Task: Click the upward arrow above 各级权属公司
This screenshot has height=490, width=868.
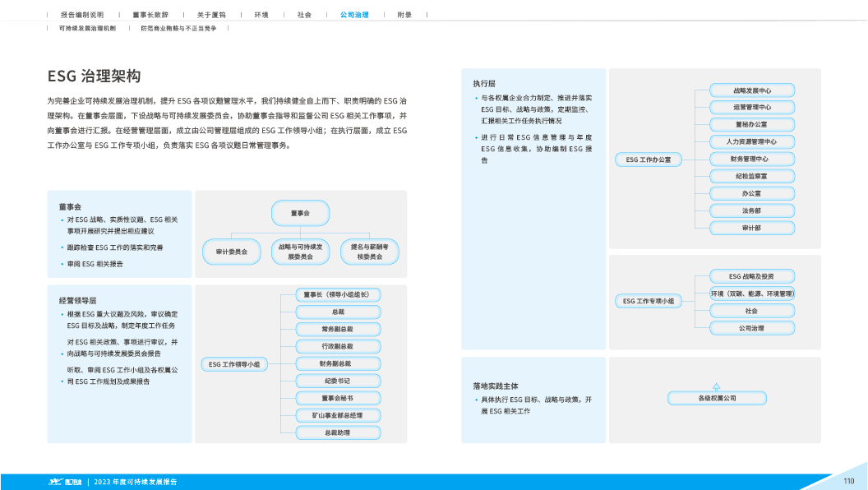Action: (716, 386)
